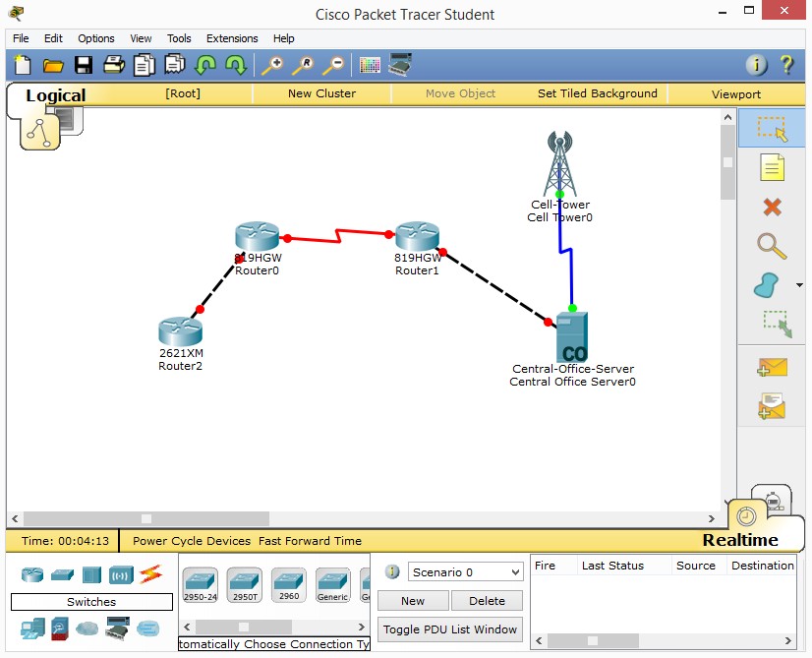812x658 pixels.
Task: Click the New Cluster button
Action: pos(320,93)
